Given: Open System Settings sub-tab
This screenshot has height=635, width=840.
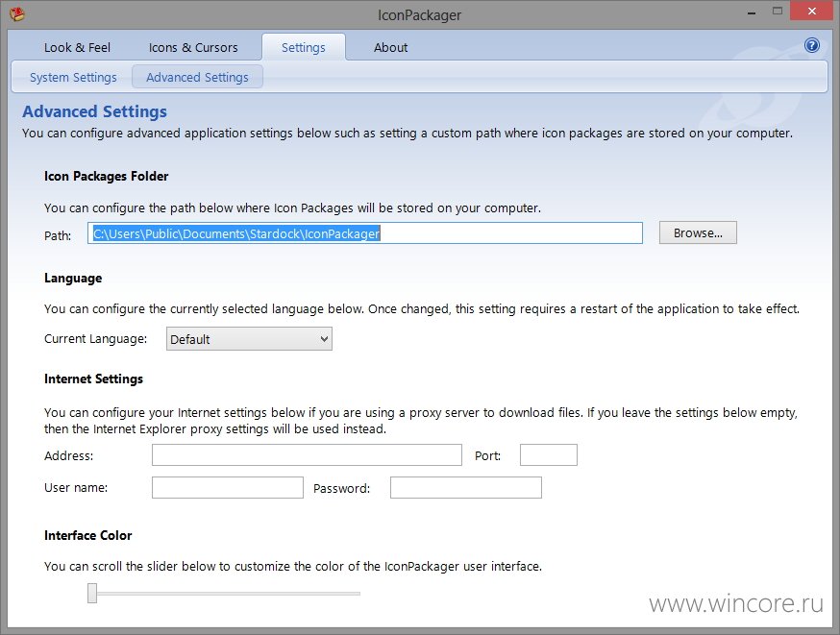Looking at the screenshot, I should pos(73,77).
